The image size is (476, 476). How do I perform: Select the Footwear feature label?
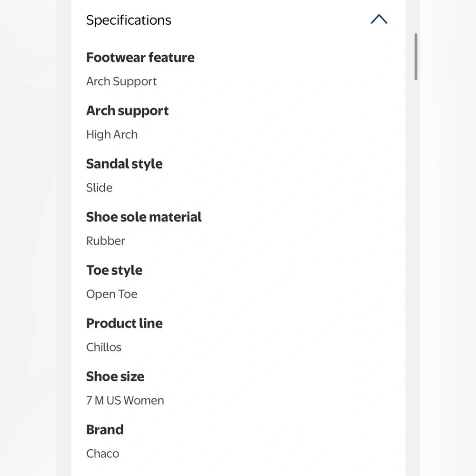(x=140, y=58)
